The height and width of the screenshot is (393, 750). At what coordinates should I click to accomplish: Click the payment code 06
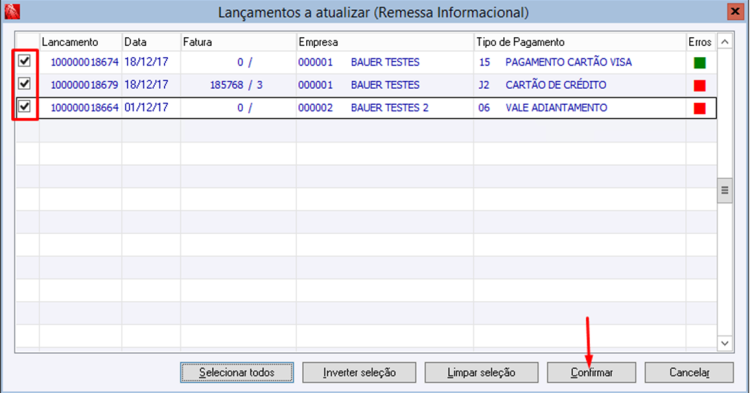(x=484, y=108)
